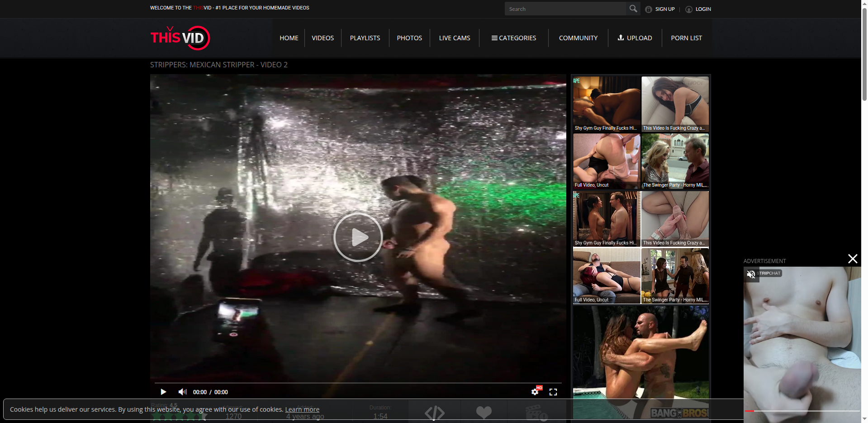Click the lock icon beside SIGN UP
The image size is (868, 423).
[649, 9]
